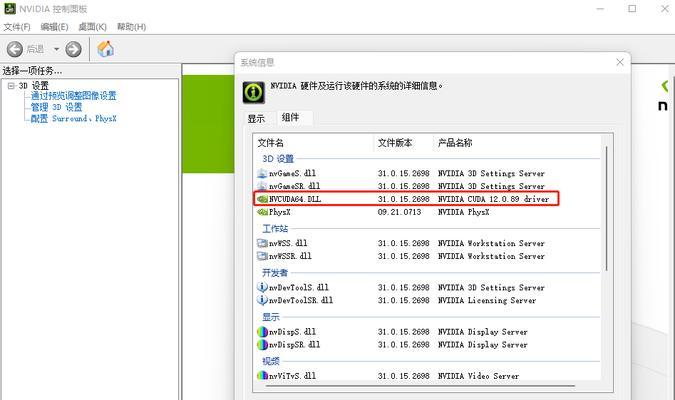Click the 文件名 column header
This screenshot has width=675, height=400.
click(x=270, y=143)
